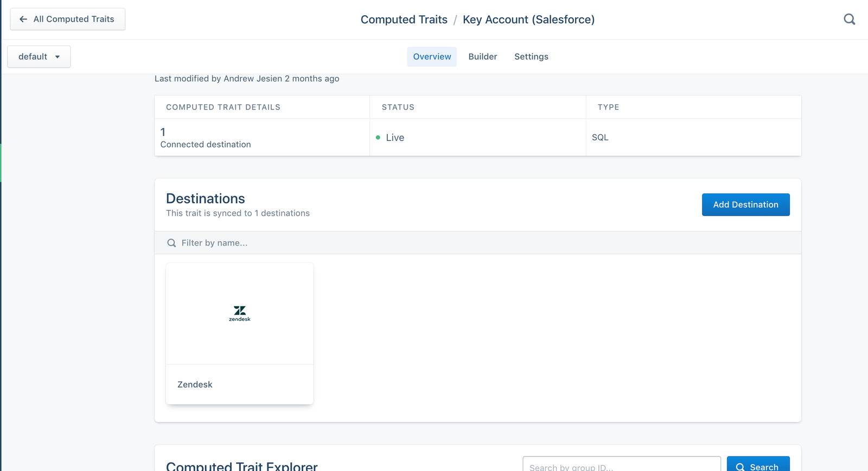Switch to the Overview tab
Screen dimensions: 868x471
(432, 56)
